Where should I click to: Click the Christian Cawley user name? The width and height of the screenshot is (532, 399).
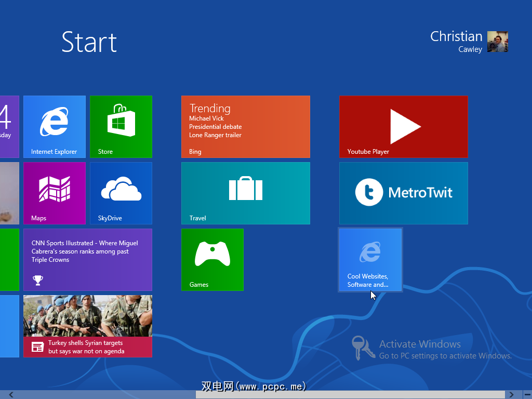(x=456, y=42)
